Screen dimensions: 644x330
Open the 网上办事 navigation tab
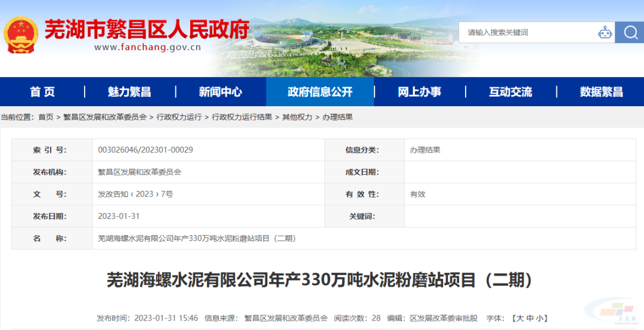click(420, 92)
